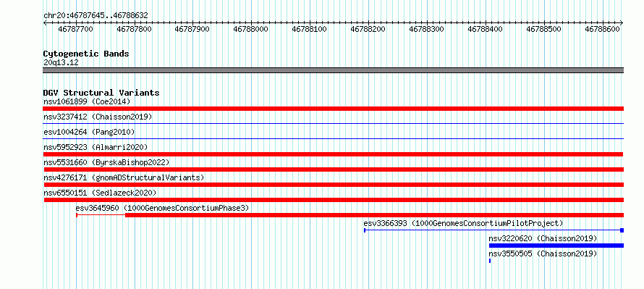The image size is (644, 289).
Task: Select the thin blue line for nsv3237412
Action: coord(333,123)
